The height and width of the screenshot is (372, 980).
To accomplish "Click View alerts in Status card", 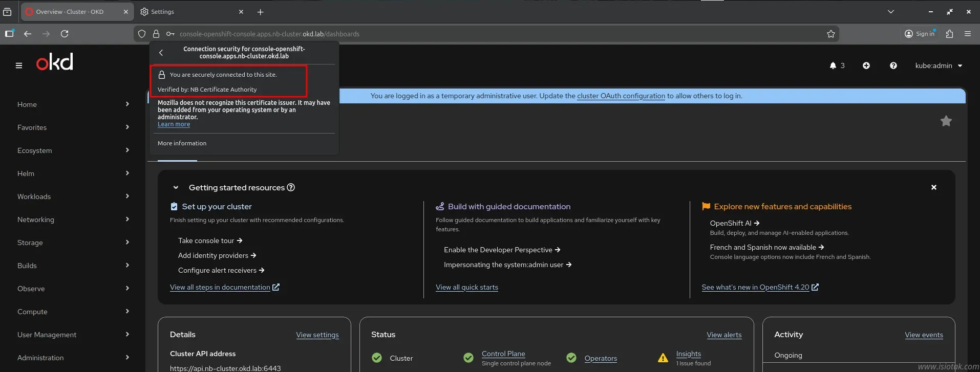I will point(724,335).
